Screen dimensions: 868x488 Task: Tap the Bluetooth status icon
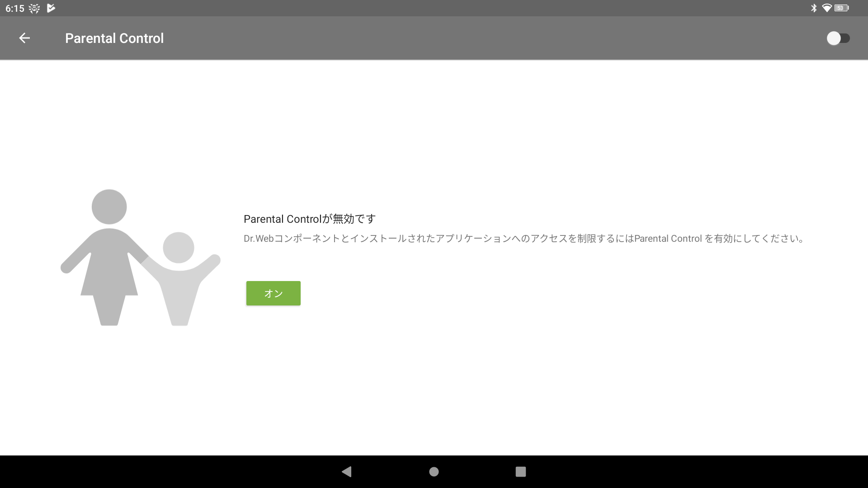click(x=814, y=8)
